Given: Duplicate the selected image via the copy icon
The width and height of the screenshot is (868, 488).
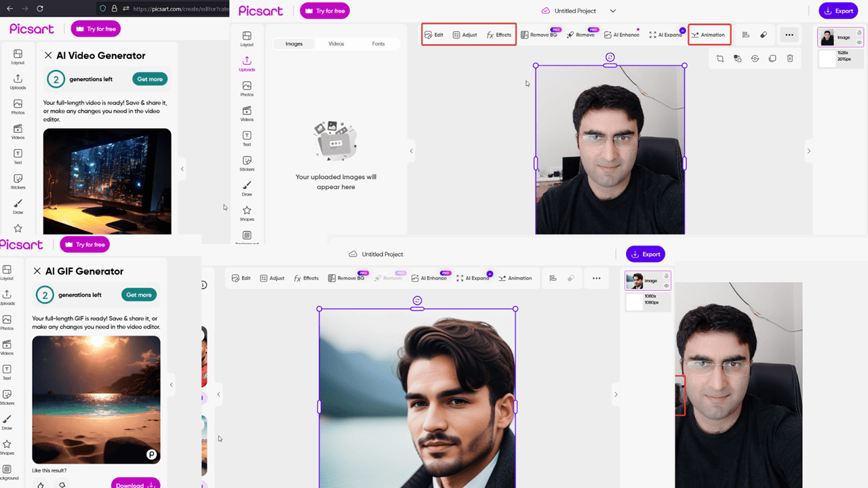Looking at the screenshot, I should click(x=772, y=58).
